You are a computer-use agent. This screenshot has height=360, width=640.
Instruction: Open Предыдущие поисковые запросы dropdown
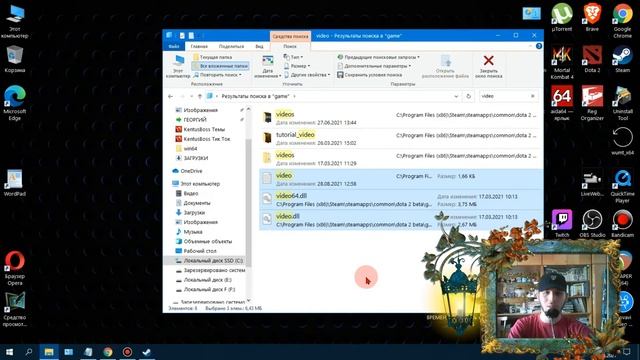378,57
